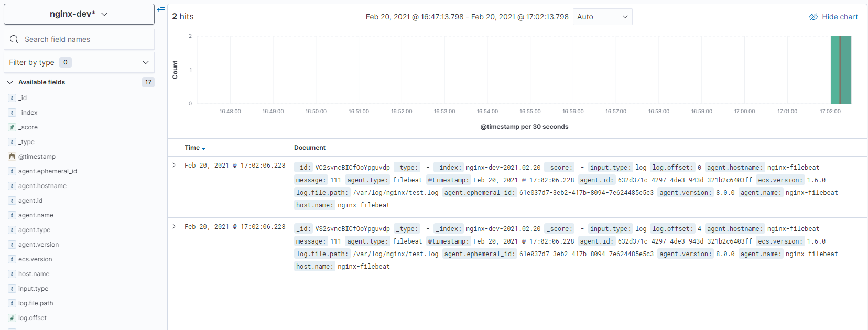The width and height of the screenshot is (868, 330).
Task: Collapse the Available fields section
Action: tap(10, 82)
